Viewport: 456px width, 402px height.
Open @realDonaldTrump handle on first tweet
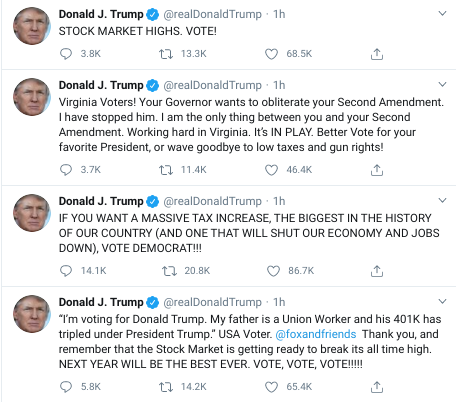click(213, 14)
